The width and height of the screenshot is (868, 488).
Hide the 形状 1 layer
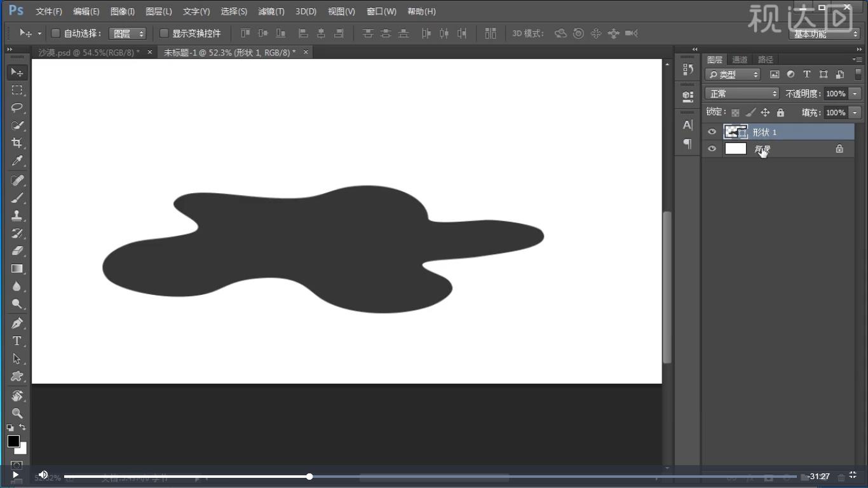(712, 132)
